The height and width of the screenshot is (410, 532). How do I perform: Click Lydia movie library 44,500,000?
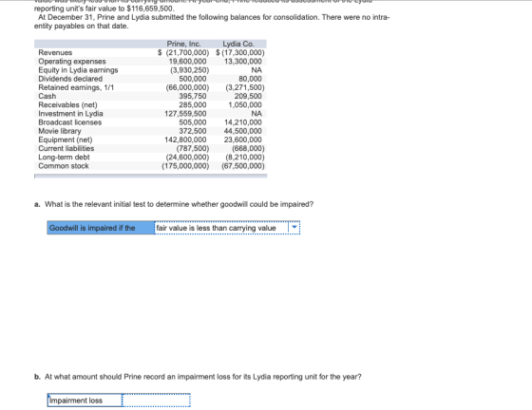click(x=243, y=131)
